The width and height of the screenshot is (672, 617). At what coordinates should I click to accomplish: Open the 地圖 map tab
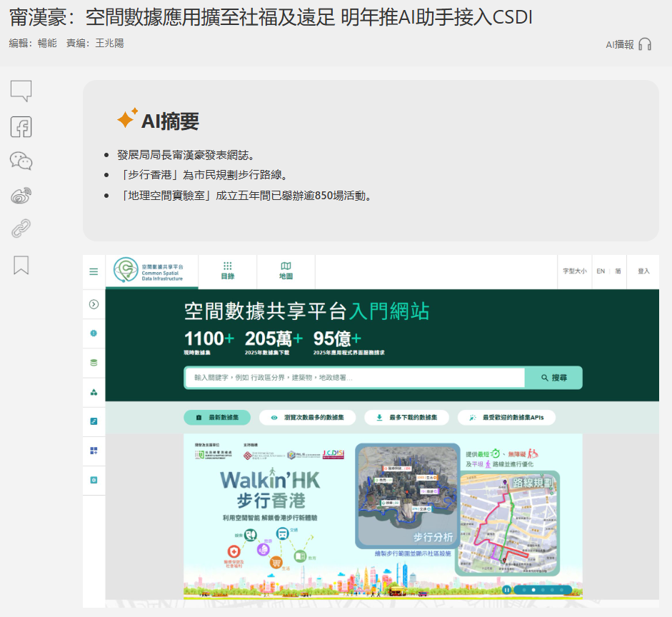pos(286,271)
